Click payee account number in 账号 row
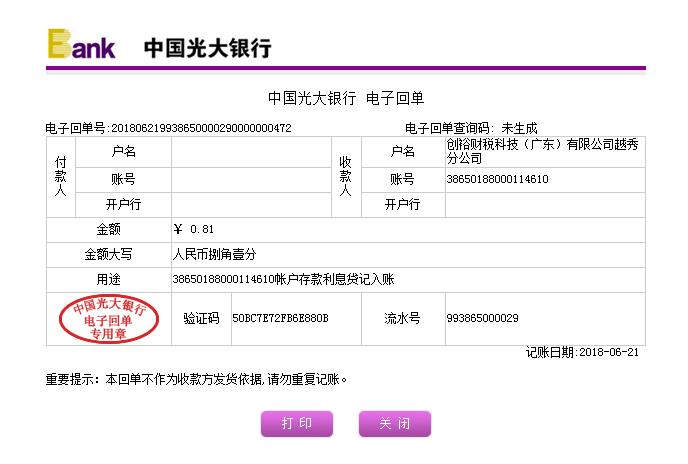The height and width of the screenshot is (464, 688). [x=497, y=179]
